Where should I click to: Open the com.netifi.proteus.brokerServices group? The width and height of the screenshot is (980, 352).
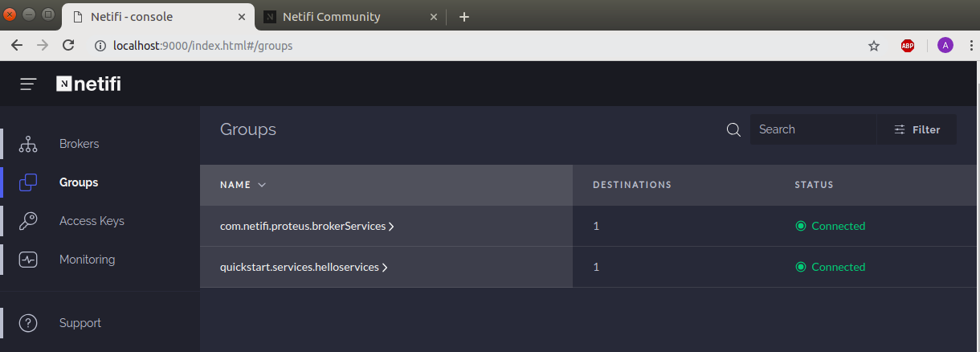pyautogui.click(x=303, y=226)
